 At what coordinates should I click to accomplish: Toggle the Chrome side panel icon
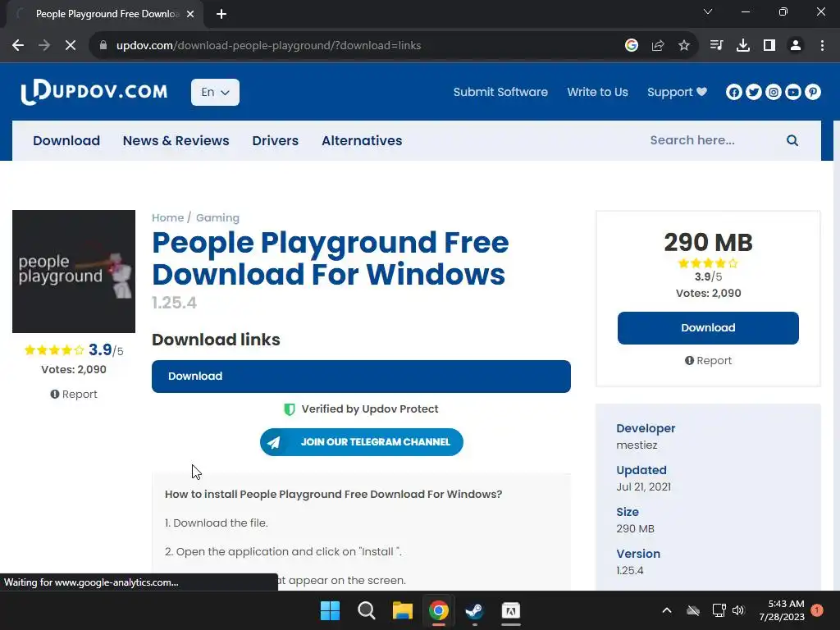coord(769,46)
